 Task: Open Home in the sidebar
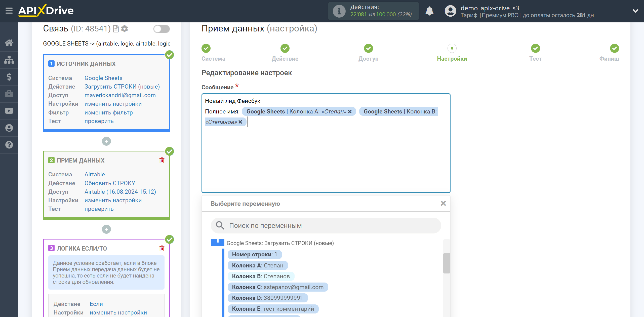coord(9,43)
